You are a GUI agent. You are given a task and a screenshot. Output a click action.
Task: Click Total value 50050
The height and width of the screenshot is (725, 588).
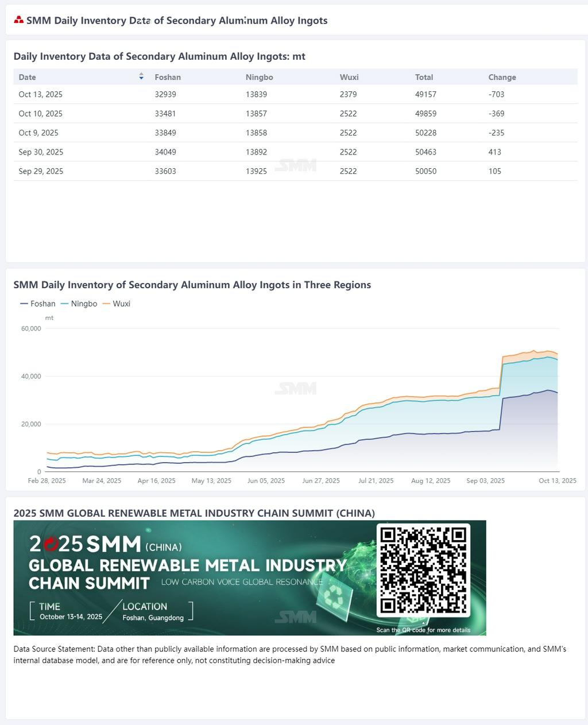coord(426,171)
